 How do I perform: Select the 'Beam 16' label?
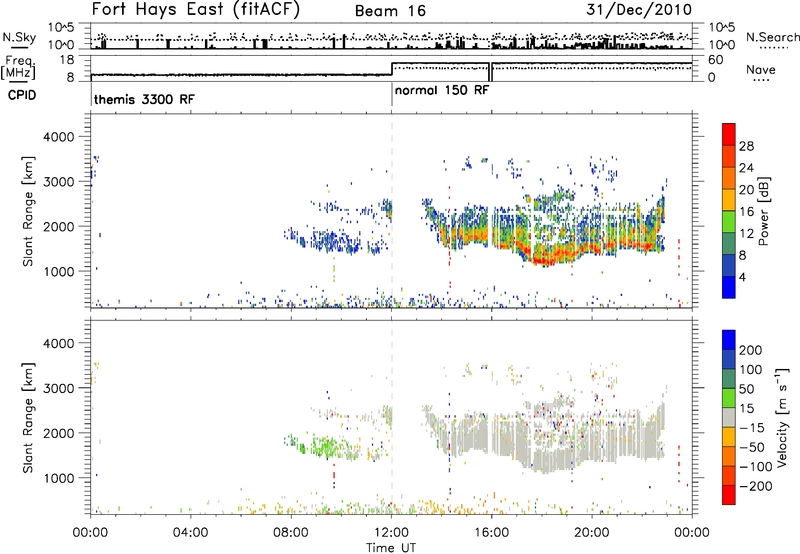pyautogui.click(x=390, y=11)
